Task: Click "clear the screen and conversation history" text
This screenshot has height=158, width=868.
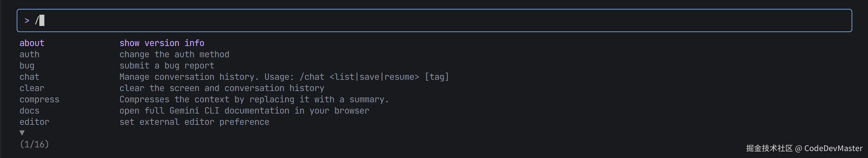Action: click(222, 88)
